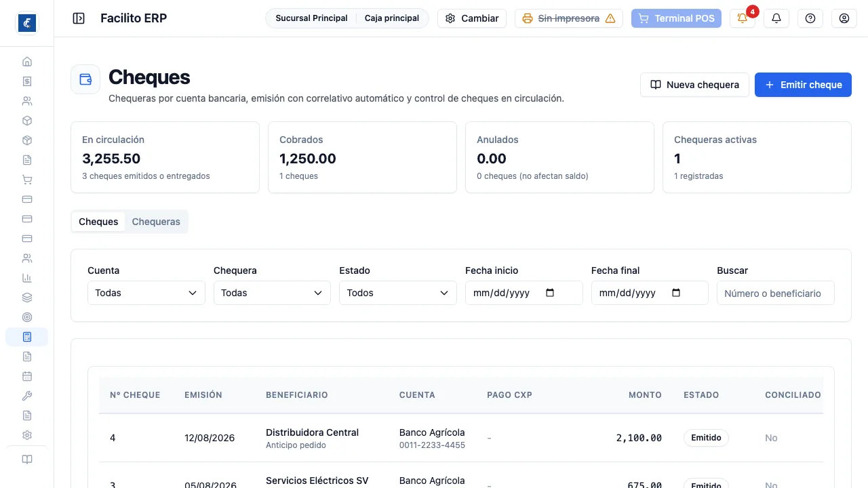Click the EMISIÓN column header
The image size is (868, 488).
(x=203, y=394)
